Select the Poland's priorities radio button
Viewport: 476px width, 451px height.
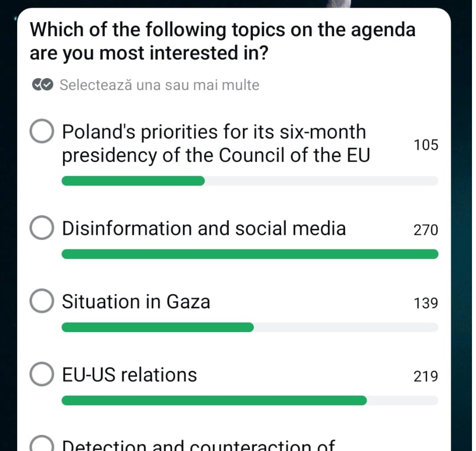click(42, 131)
